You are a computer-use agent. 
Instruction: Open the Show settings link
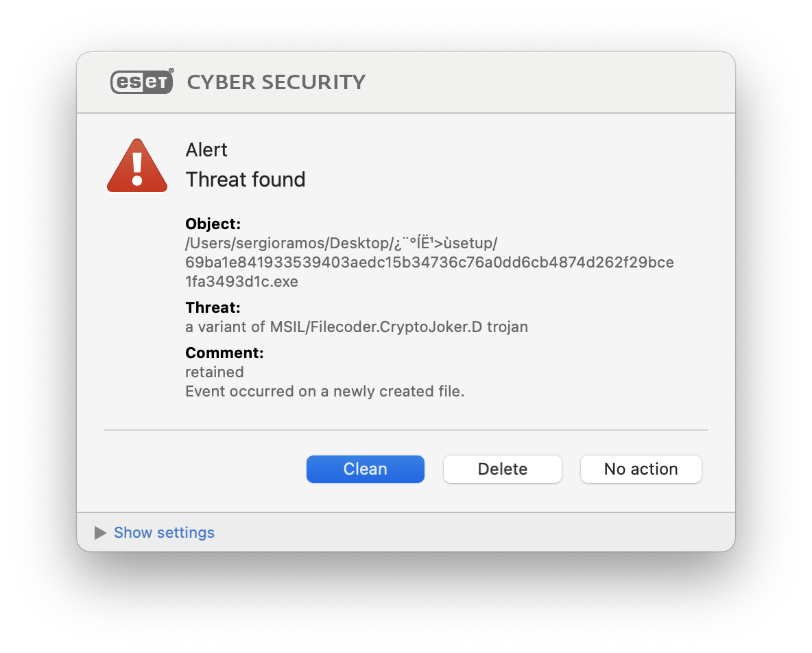(x=164, y=532)
